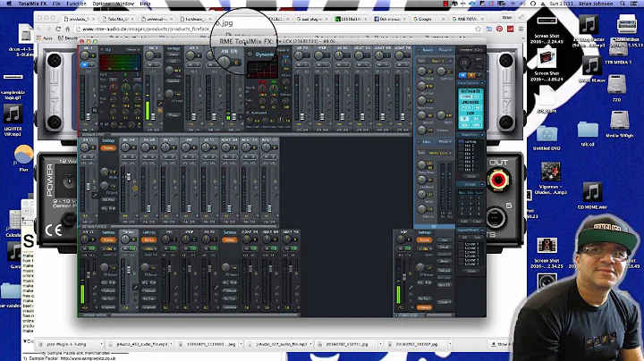Reload the page in Chrome
The height and width of the screenshot is (361, 644).
click(58, 29)
